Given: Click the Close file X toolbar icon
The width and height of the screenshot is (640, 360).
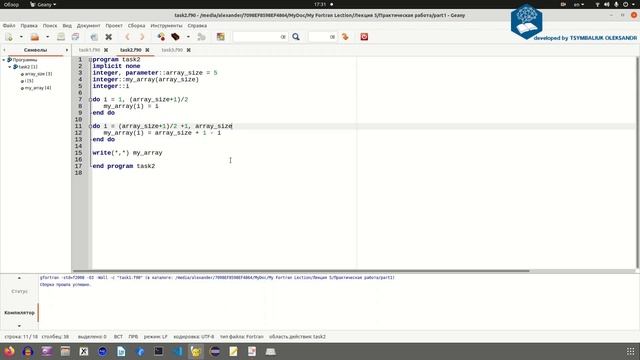Looking at the screenshot, I should click(x=109, y=37).
